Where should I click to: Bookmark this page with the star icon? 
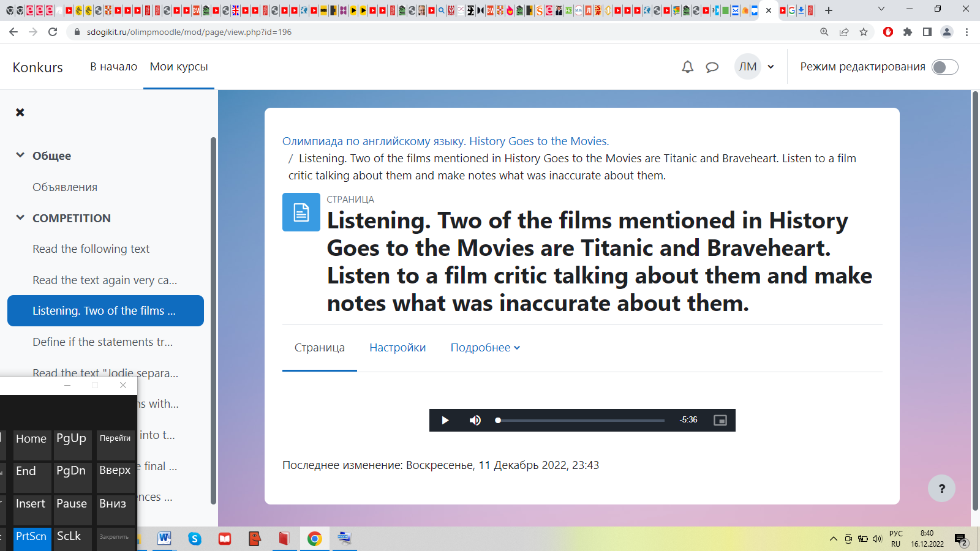pyautogui.click(x=864, y=32)
